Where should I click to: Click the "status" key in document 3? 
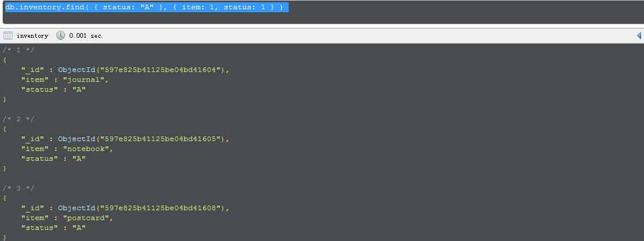(x=40, y=228)
